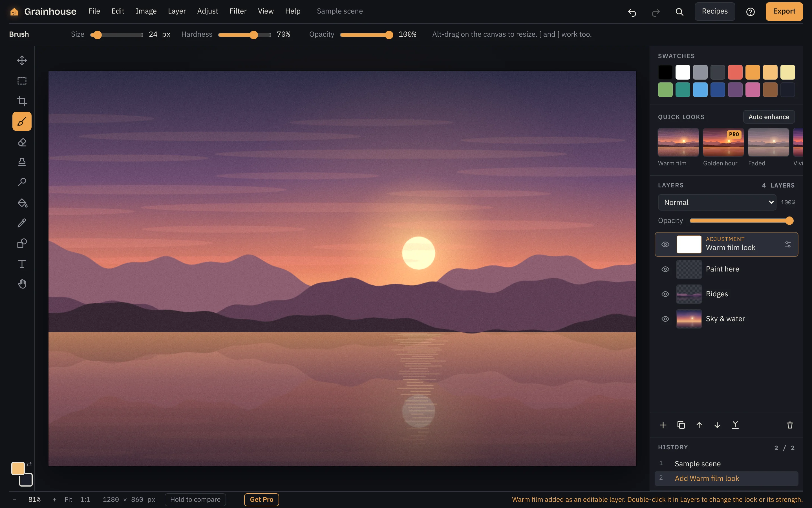Click the Redo arrow icon
The image size is (812, 508).
coord(656,12)
